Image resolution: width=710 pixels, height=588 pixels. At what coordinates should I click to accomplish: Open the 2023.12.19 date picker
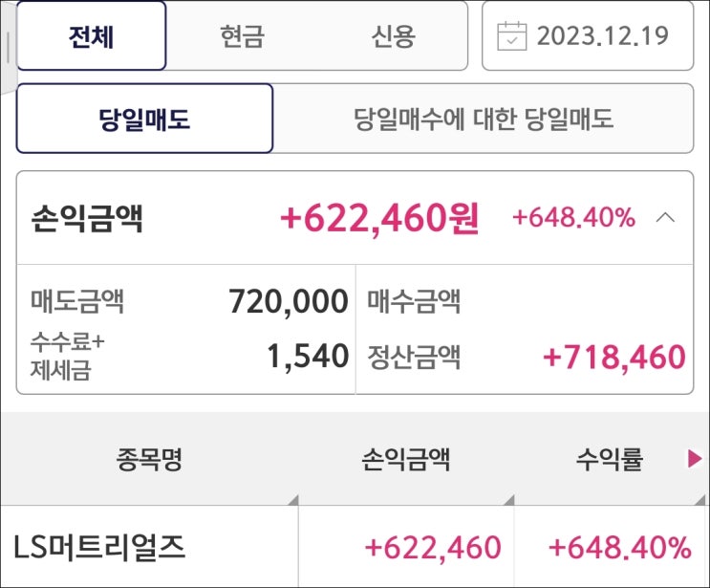(602, 36)
